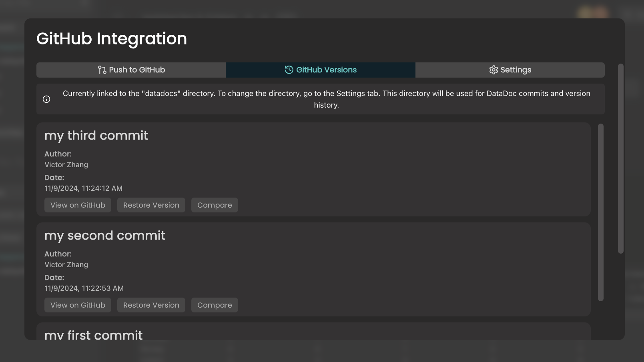Click the 'Currently linked to datadocs' notice text
644x362 pixels.
pyautogui.click(x=326, y=99)
